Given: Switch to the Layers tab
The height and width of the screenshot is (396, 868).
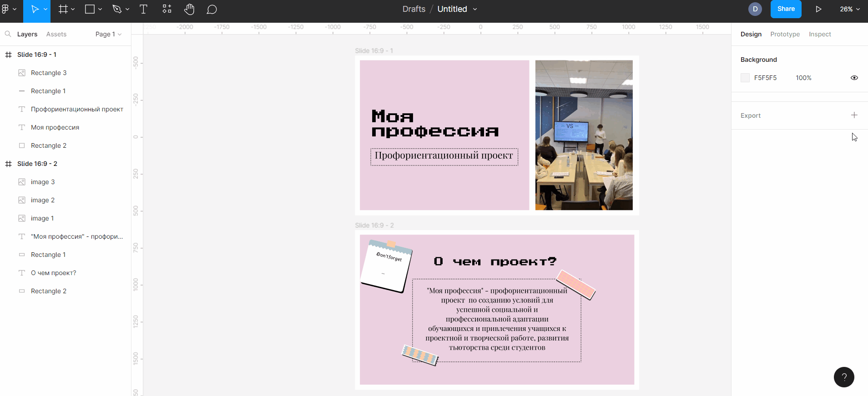Looking at the screenshot, I should 27,34.
